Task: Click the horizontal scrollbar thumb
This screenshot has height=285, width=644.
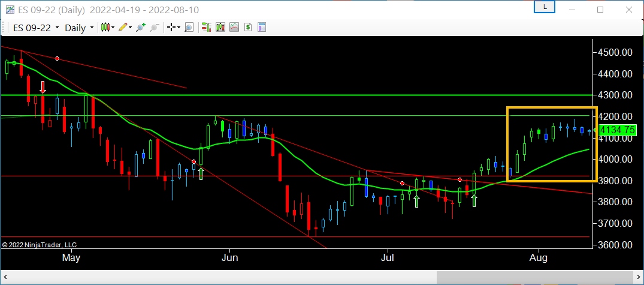Action: click(x=534, y=278)
